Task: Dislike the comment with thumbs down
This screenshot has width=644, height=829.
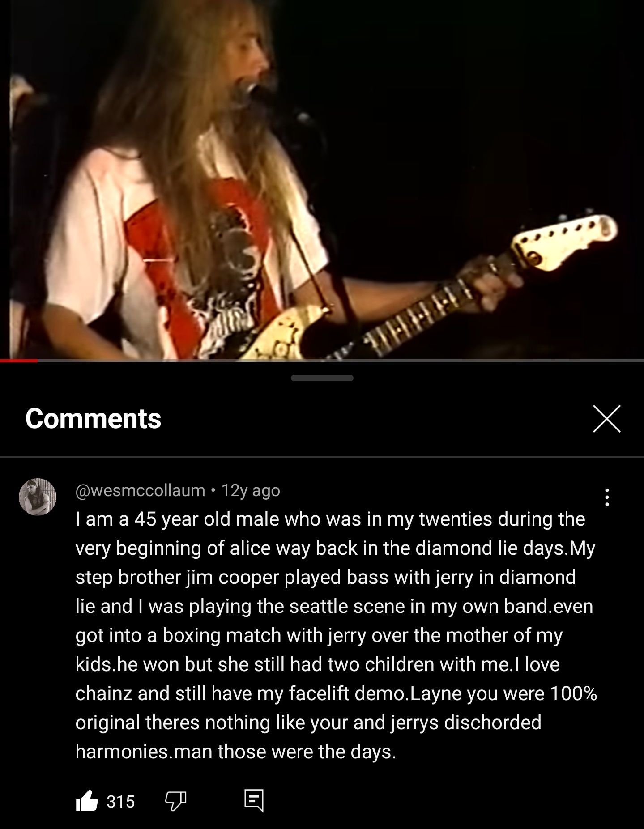Action: pos(175,801)
